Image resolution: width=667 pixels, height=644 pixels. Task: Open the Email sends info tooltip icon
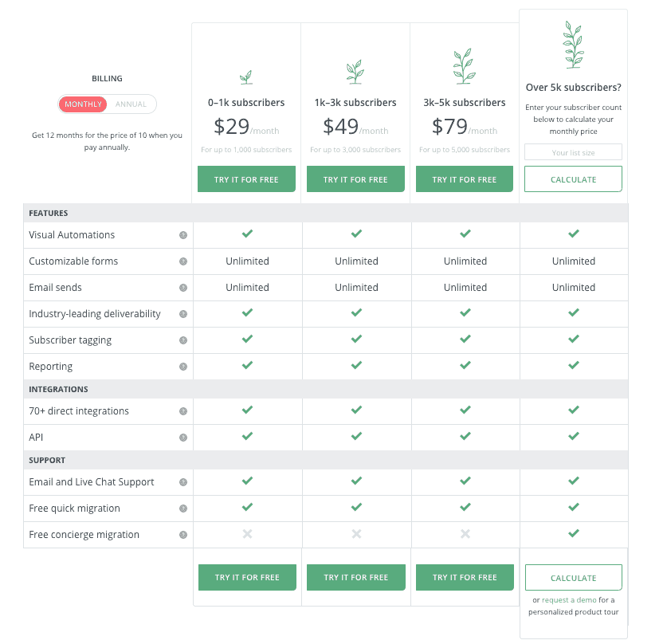click(183, 288)
